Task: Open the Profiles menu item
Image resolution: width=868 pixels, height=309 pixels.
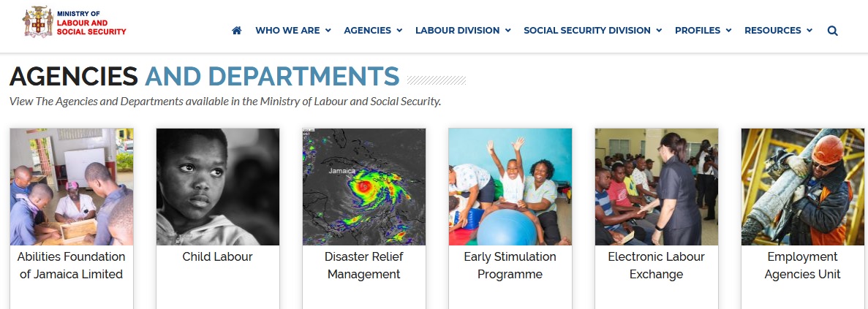Action: (703, 31)
